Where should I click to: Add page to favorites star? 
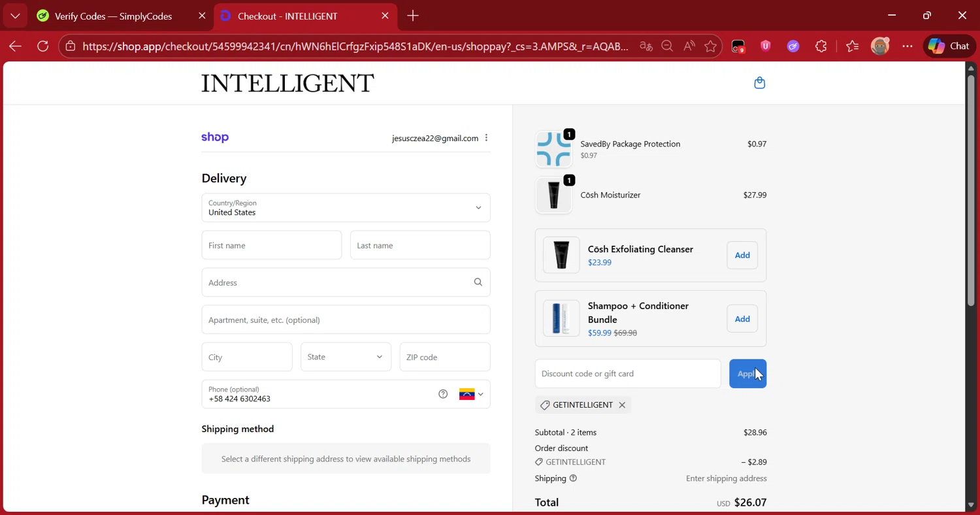[x=711, y=46]
